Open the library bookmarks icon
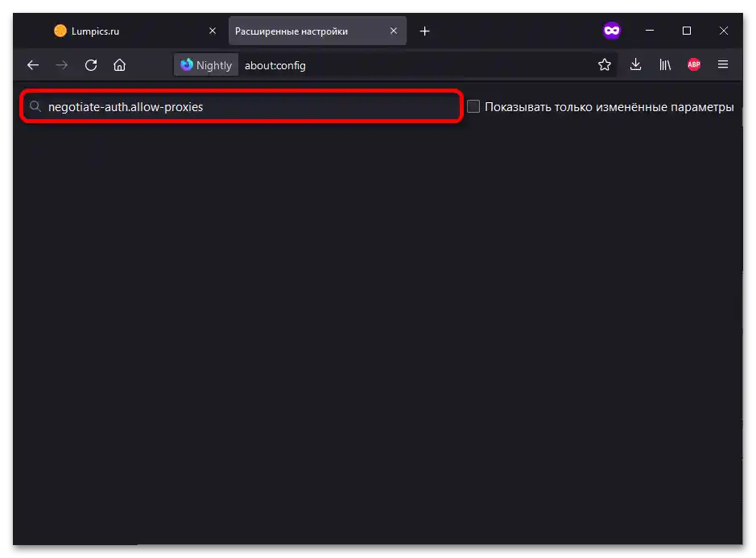756x558 pixels. (x=665, y=64)
